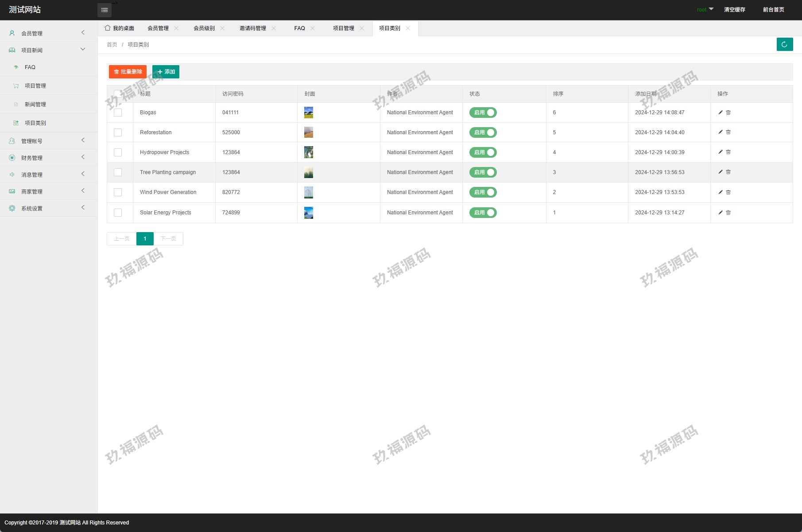Switch to the 邀请码管理 tab
The image size is (802, 532).
pos(252,28)
